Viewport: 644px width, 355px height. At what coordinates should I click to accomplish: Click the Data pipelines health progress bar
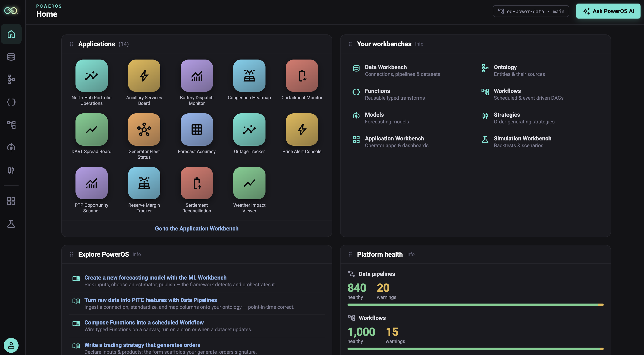(476, 305)
